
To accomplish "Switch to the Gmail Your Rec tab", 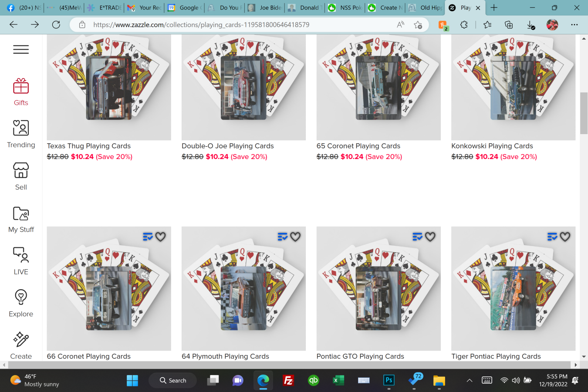I will coord(145,7).
